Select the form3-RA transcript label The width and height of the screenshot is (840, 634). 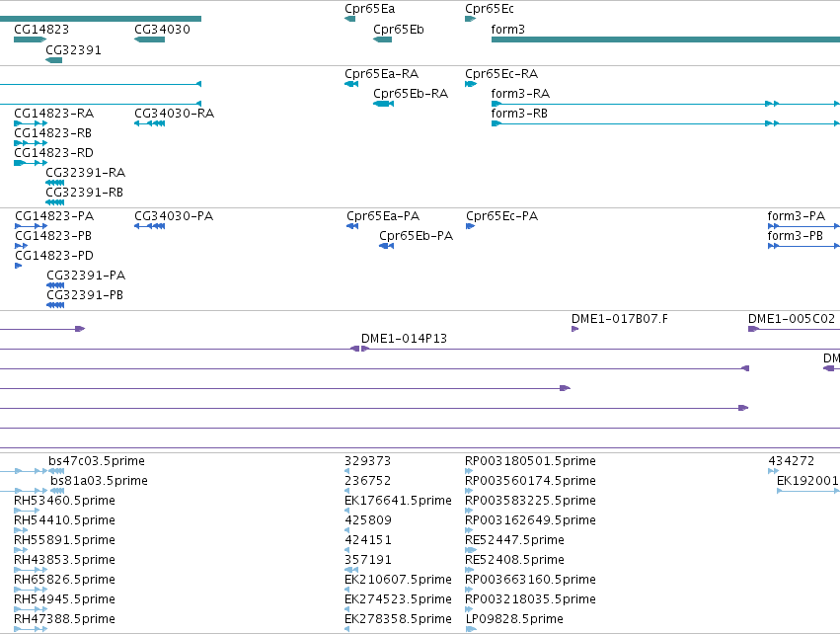coord(520,93)
